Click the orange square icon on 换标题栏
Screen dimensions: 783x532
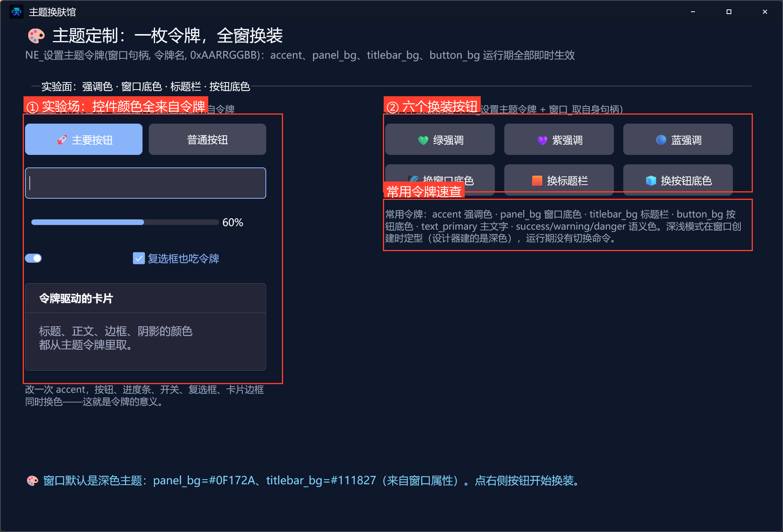[537, 180]
